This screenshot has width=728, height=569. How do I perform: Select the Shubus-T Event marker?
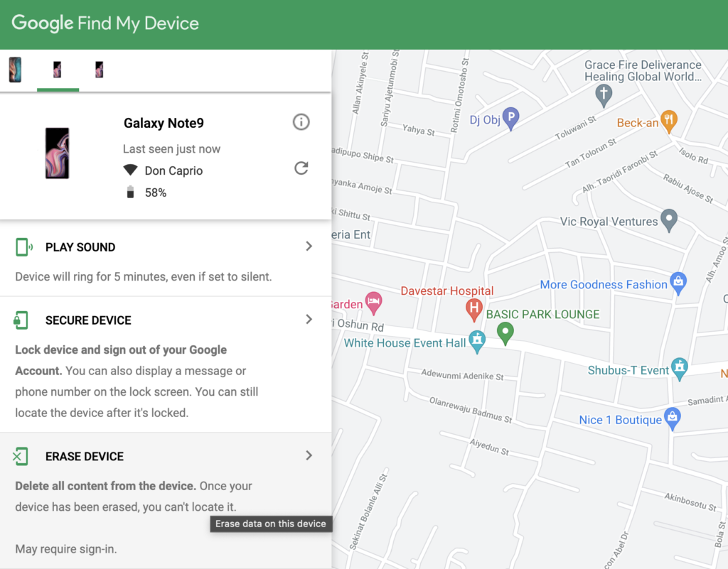680,369
